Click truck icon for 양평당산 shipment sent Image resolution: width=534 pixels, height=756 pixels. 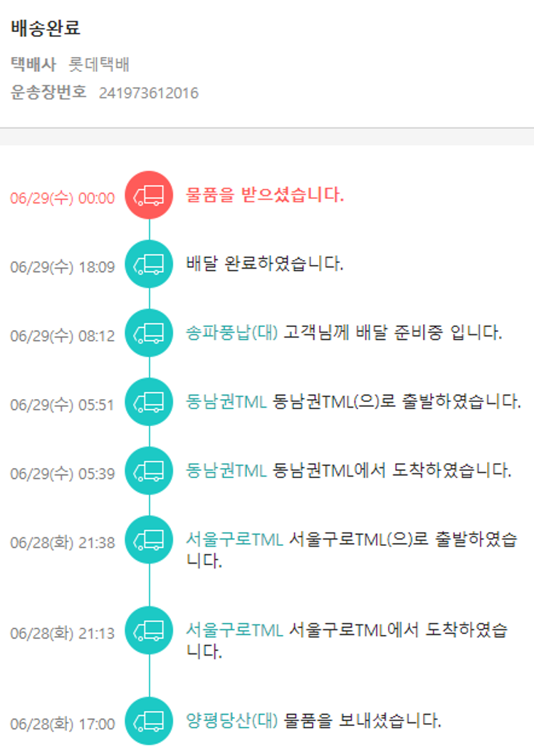click(149, 721)
